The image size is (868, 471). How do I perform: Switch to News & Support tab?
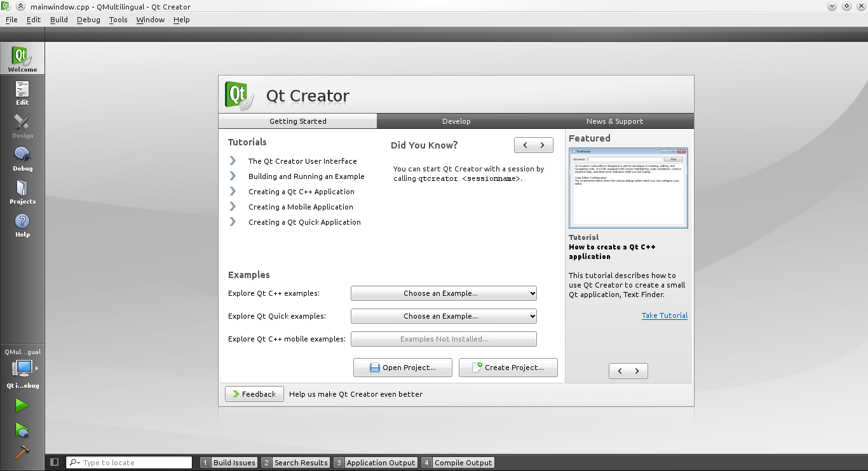pos(614,121)
